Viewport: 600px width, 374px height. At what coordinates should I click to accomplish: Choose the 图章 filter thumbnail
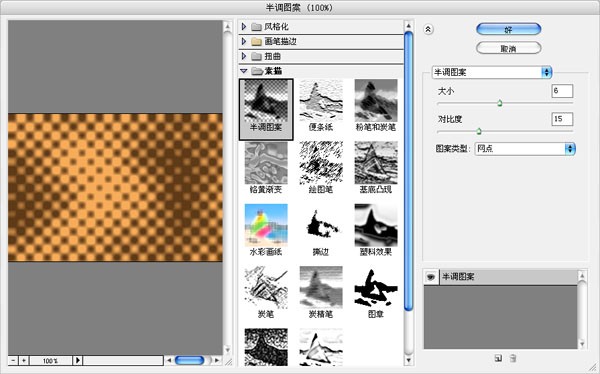pyautogui.click(x=375, y=292)
